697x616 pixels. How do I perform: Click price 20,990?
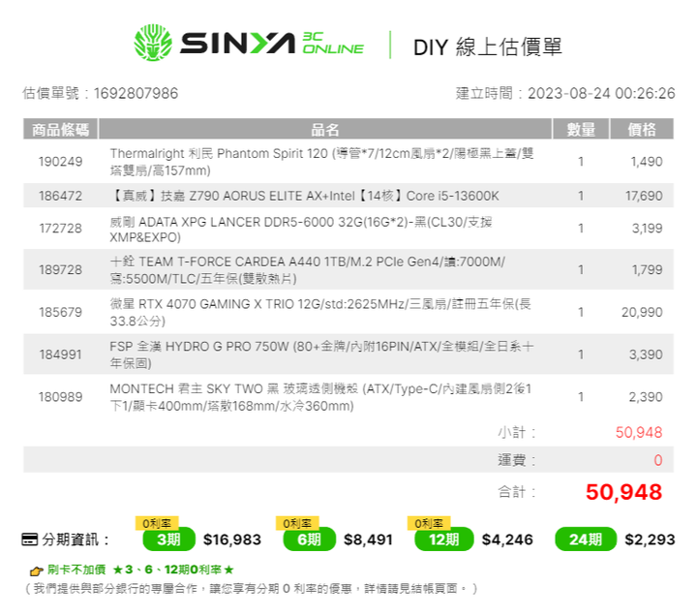(x=642, y=312)
